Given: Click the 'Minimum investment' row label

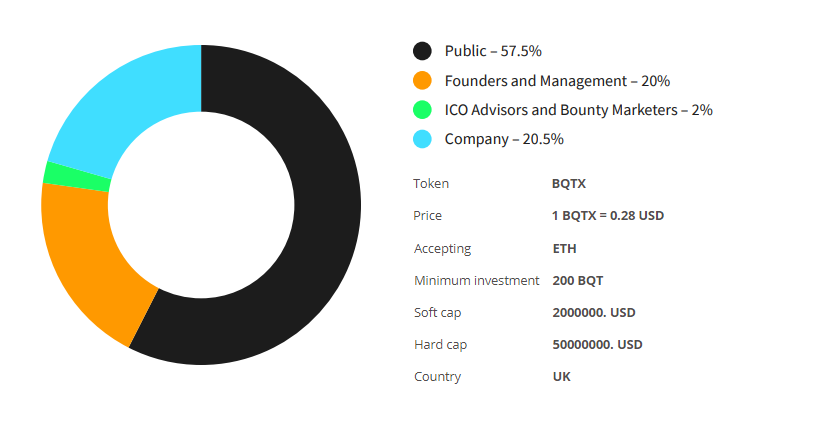Looking at the screenshot, I should coord(476,280).
